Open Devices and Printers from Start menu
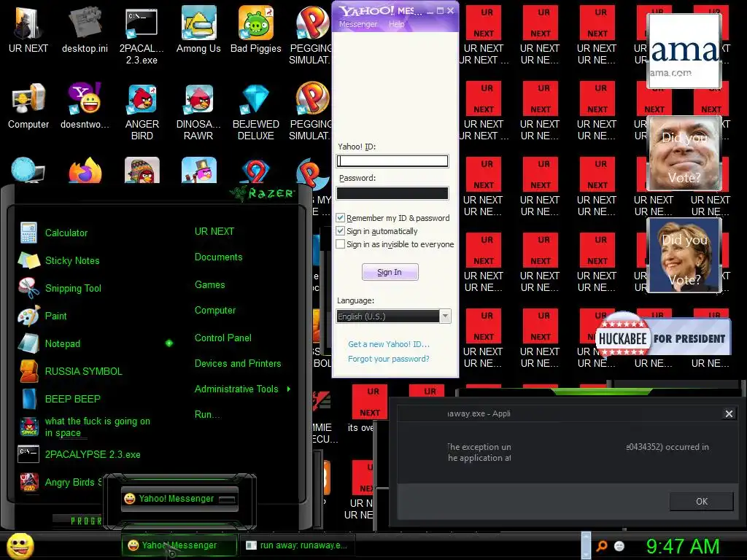This screenshot has height=560, width=747. [238, 364]
